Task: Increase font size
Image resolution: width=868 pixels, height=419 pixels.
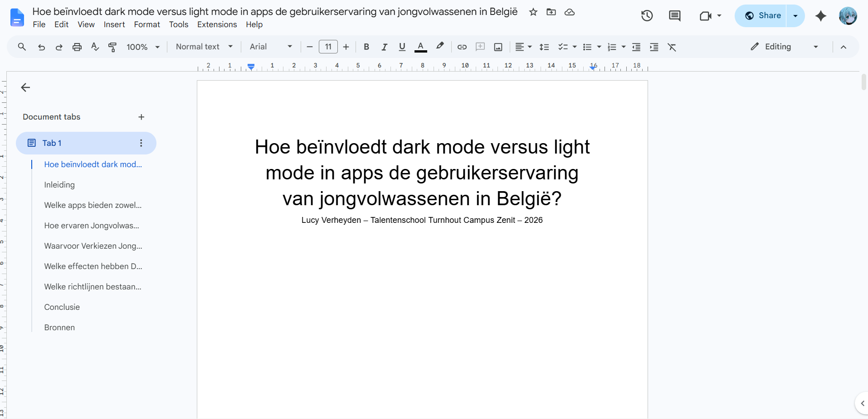Action: click(346, 47)
